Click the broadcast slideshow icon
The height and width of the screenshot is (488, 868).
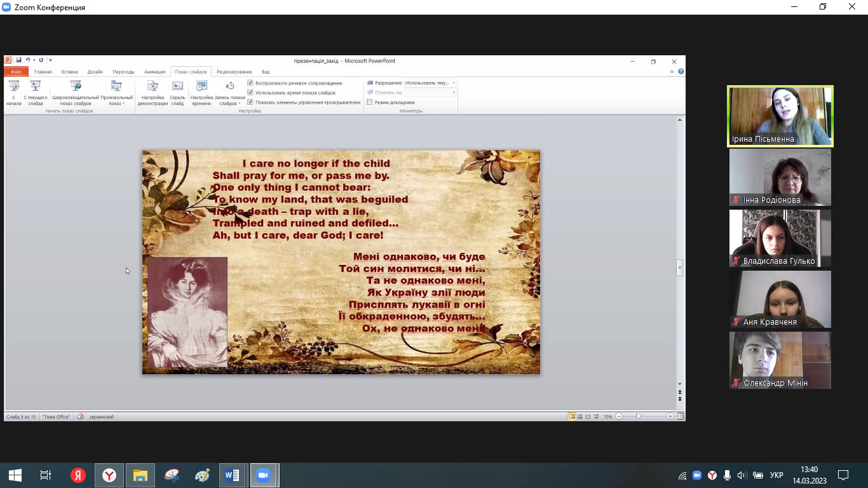pos(76,86)
